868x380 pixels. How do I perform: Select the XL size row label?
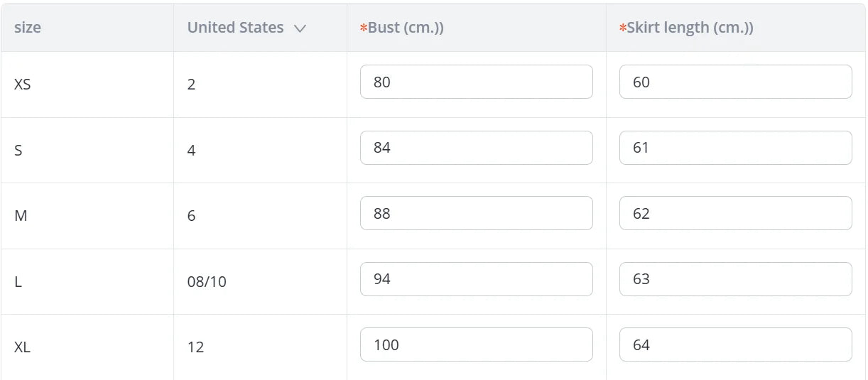(23, 347)
